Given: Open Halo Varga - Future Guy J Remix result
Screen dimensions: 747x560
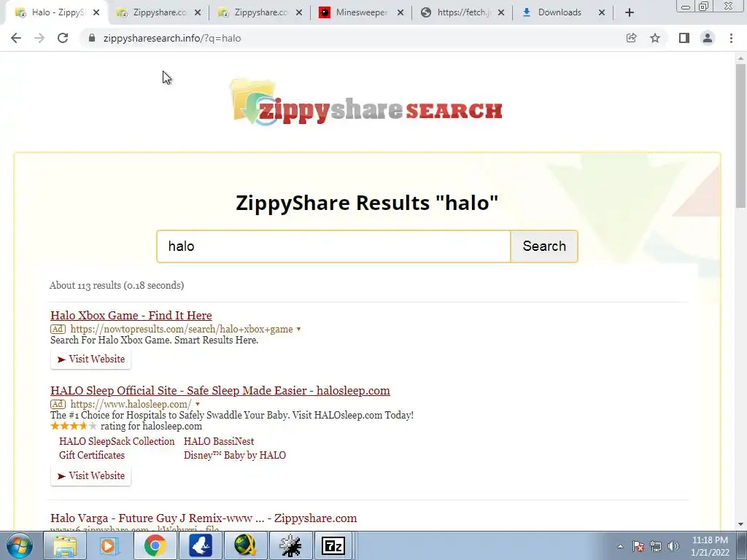Looking at the screenshot, I should pos(204,518).
